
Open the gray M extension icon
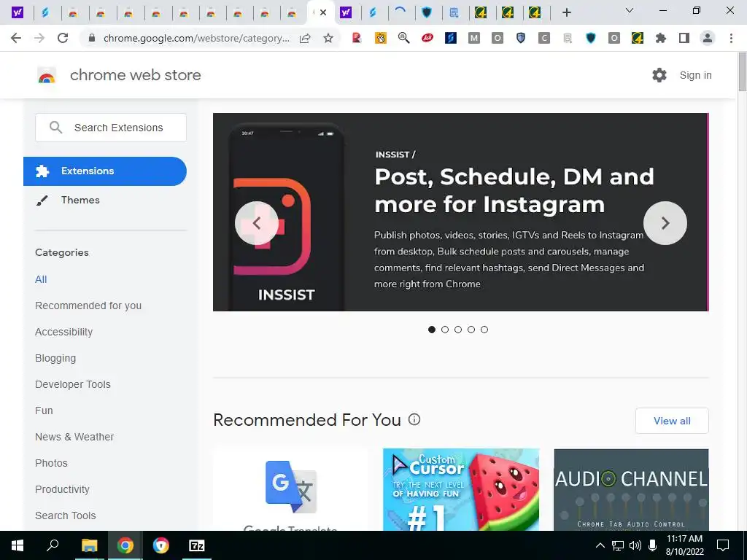(473, 38)
